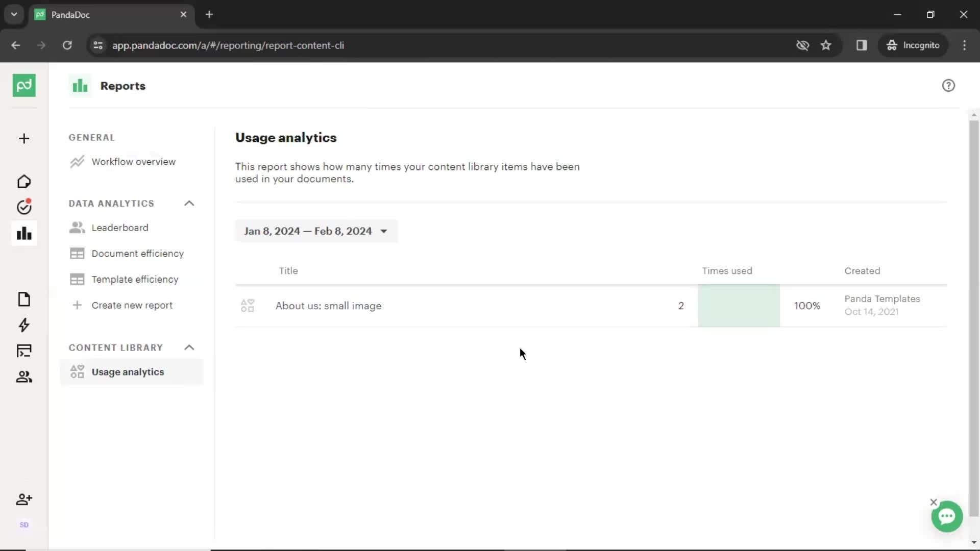Image resolution: width=980 pixels, height=551 pixels.
Task: Toggle the browser sidebar layout icon
Action: click(862, 45)
